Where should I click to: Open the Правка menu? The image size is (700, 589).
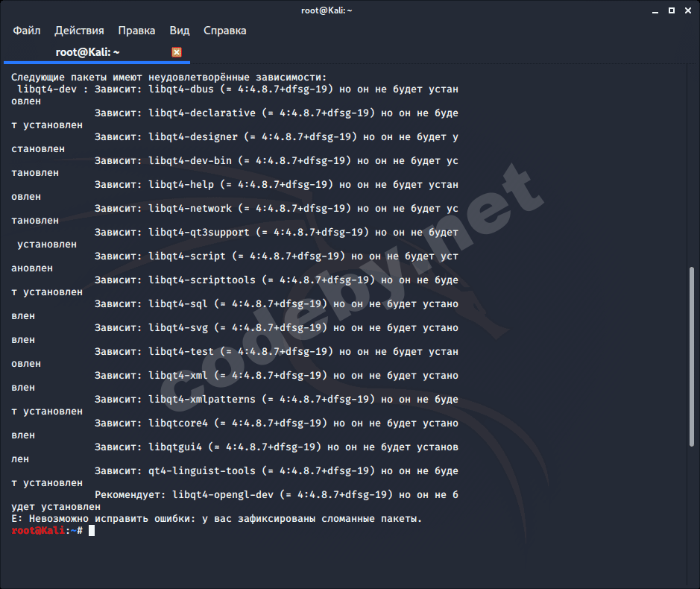tap(136, 31)
